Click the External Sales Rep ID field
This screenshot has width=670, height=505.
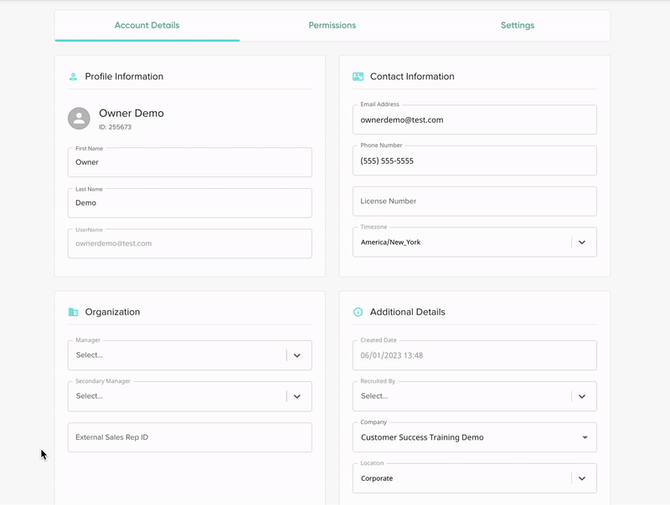[190, 437]
